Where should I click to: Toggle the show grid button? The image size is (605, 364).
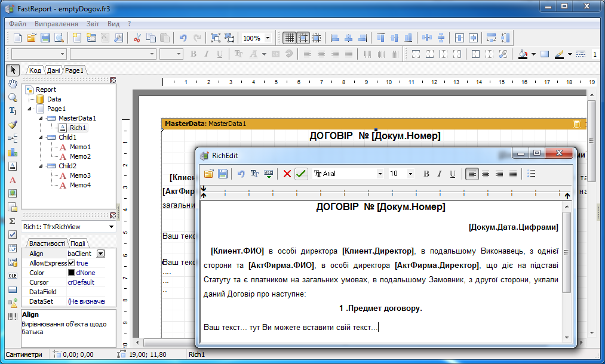coord(289,38)
